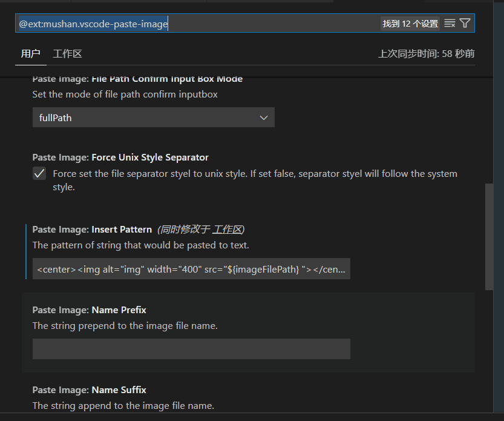Open the settings filter funnel icon

tap(465, 24)
